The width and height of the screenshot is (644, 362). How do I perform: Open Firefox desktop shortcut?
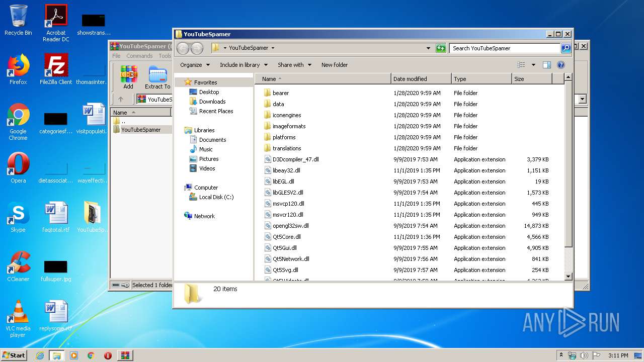(18, 69)
